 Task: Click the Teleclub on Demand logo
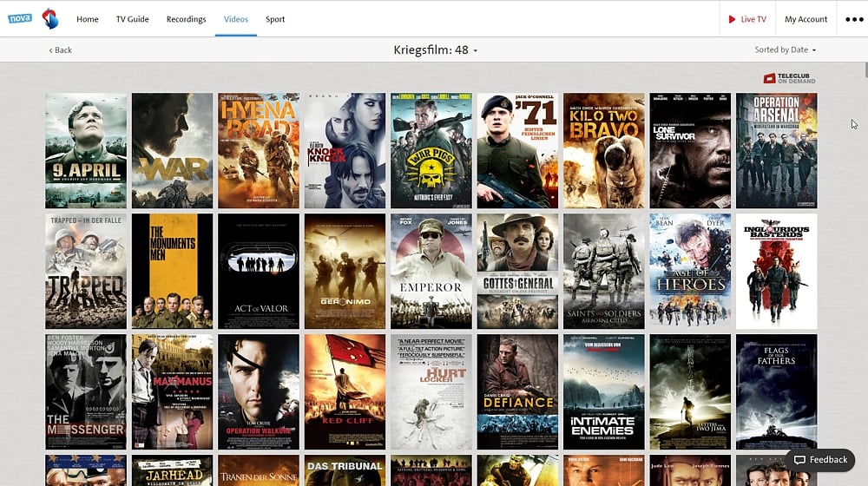tap(789, 79)
